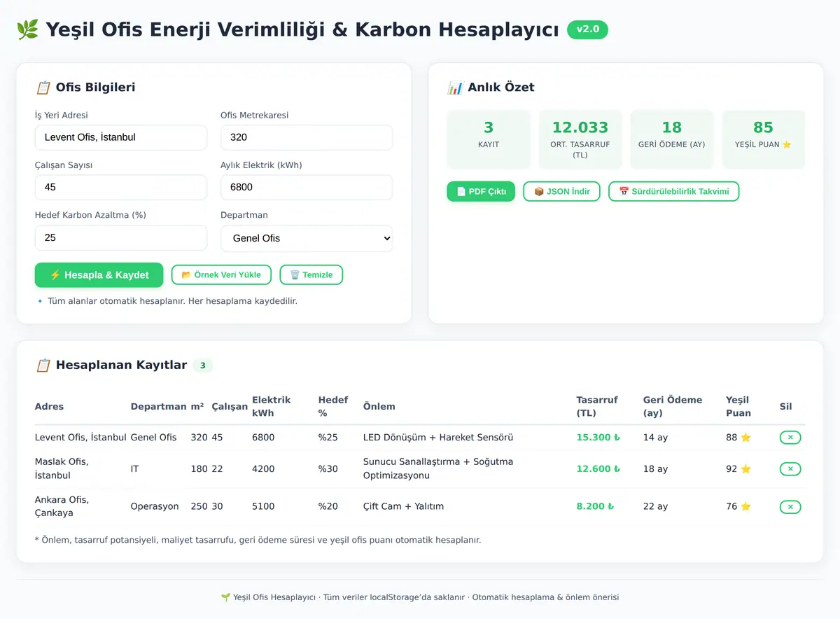Screen dimensions: 840x619
Task: Click the '14 ay' payback cell
Action: point(656,438)
